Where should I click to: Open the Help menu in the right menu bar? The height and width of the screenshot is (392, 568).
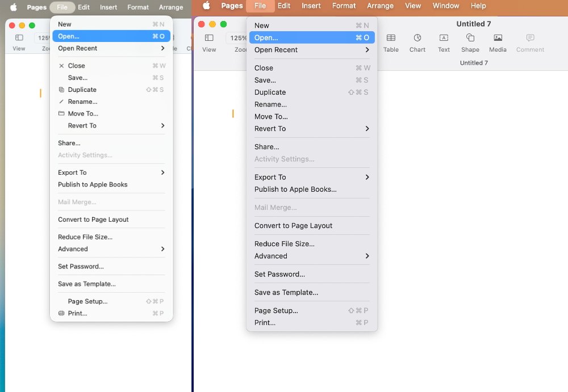coord(478,6)
